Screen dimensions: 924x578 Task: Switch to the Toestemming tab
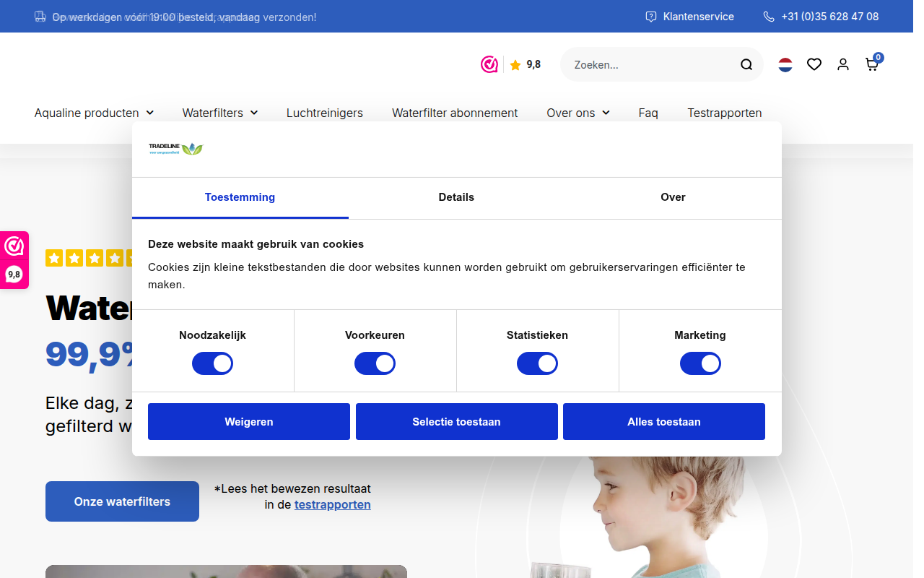click(240, 197)
